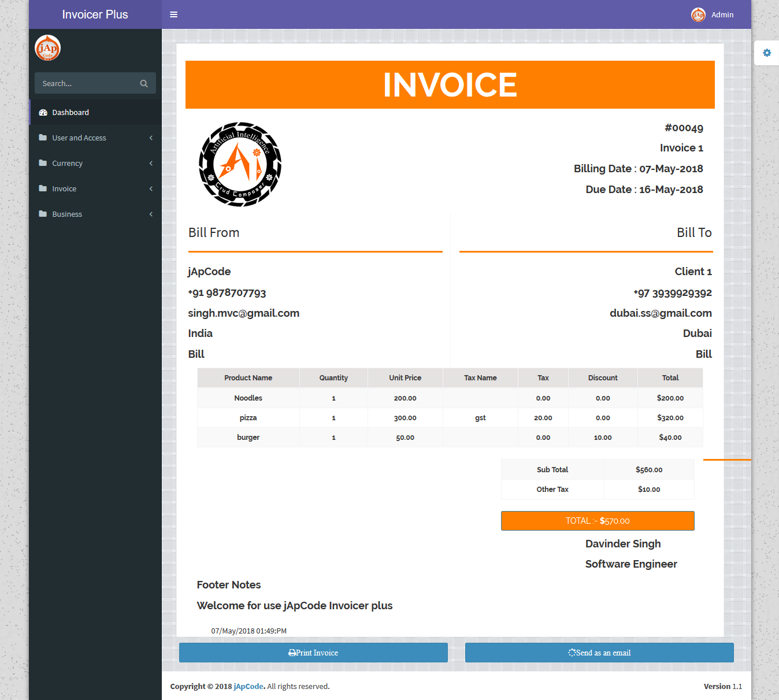Viewport: 779px width, 700px height.
Task: Click the Dashboard speedometer icon
Action: 43,112
